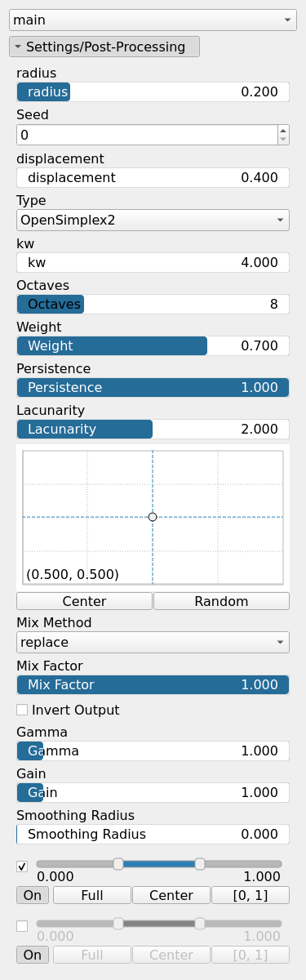Image resolution: width=306 pixels, height=980 pixels.
Task: Click the Octaves slider
Action: [153, 305]
